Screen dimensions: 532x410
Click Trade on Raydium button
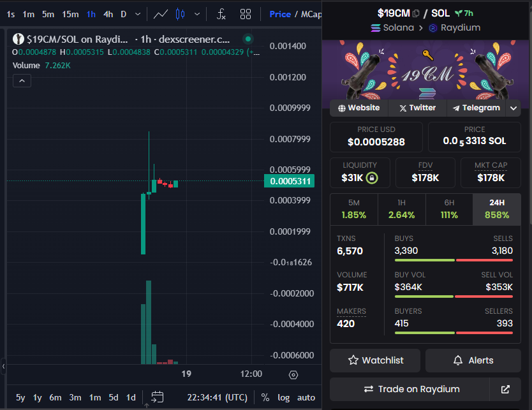(410, 390)
